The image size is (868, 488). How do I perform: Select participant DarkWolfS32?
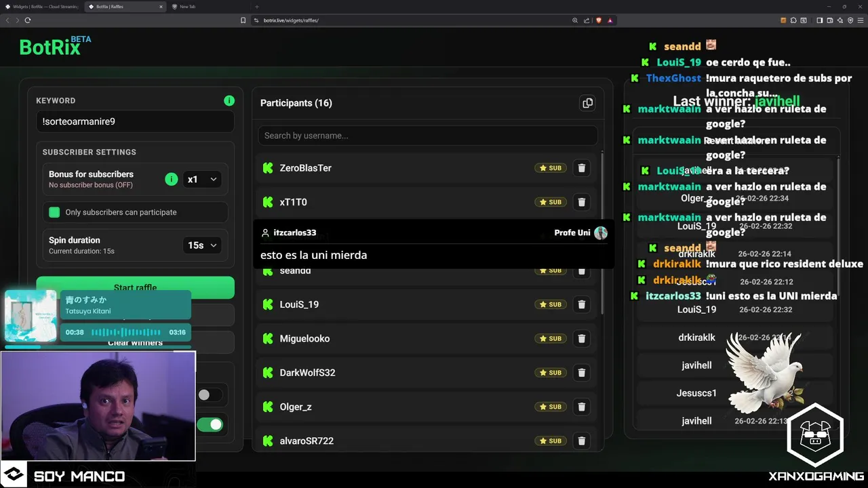307,373
